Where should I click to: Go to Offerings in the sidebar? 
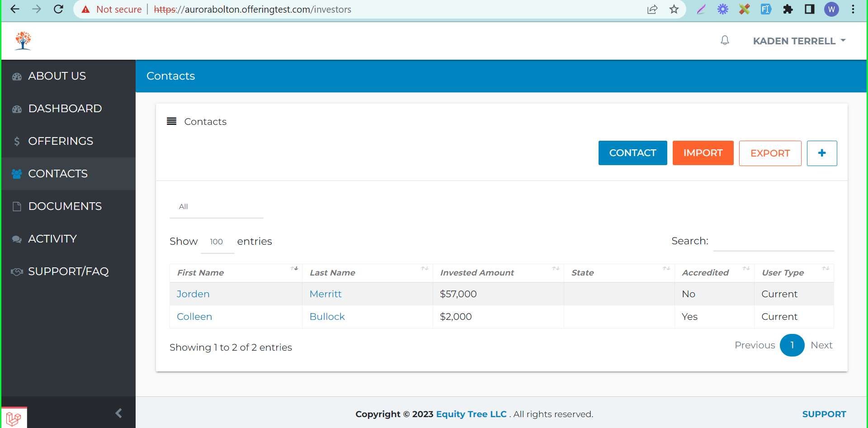[61, 141]
